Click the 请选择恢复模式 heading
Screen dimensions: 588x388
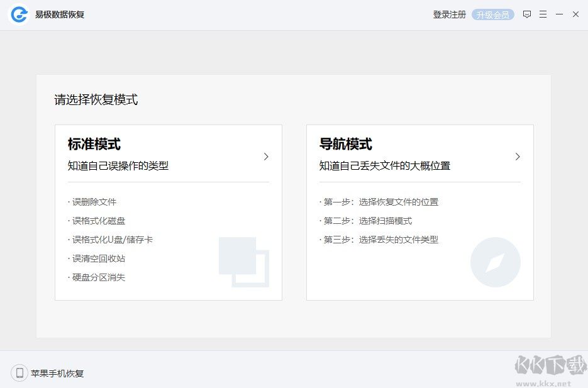pos(96,100)
